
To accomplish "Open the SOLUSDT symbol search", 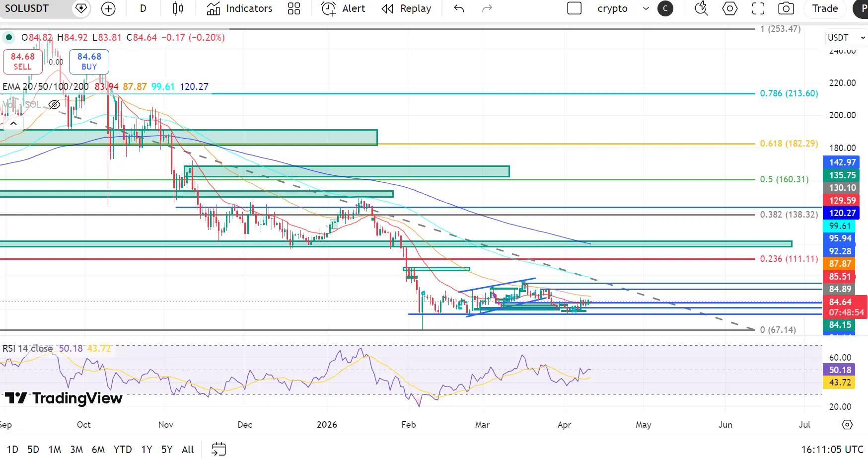I will [27, 8].
